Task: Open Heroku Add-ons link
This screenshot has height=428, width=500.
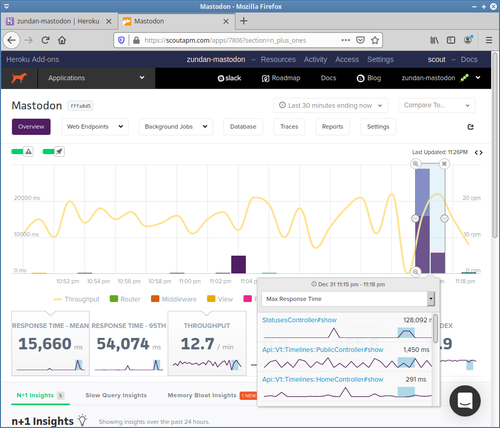Action: coord(33,59)
